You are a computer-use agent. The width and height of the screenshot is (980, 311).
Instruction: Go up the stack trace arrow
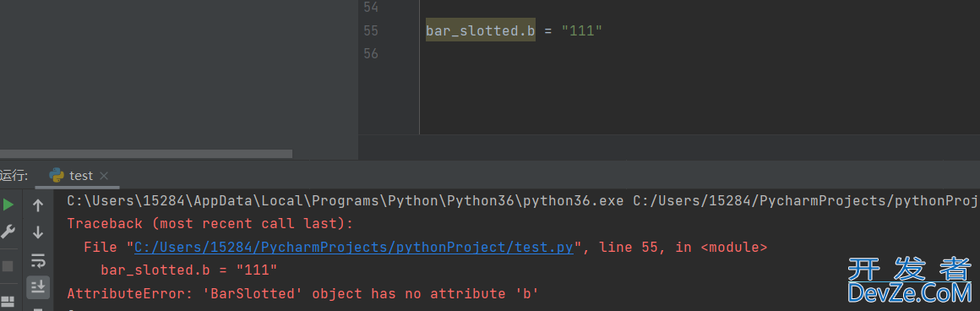point(38,205)
